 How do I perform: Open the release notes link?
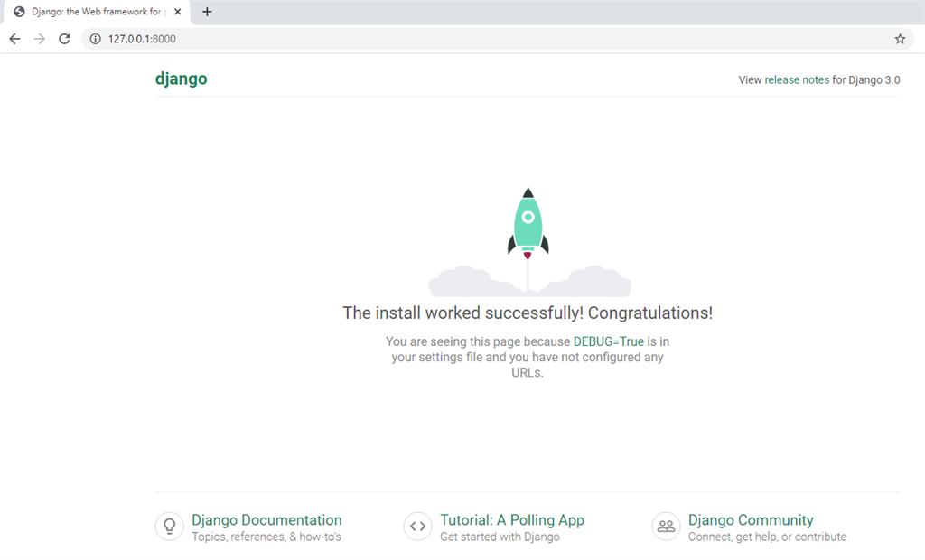point(797,80)
